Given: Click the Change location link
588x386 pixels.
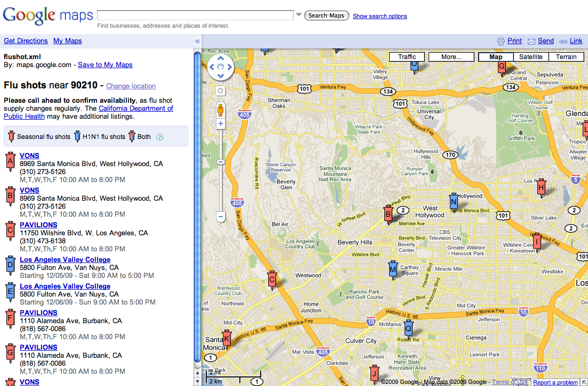Looking at the screenshot, I should tap(131, 86).
